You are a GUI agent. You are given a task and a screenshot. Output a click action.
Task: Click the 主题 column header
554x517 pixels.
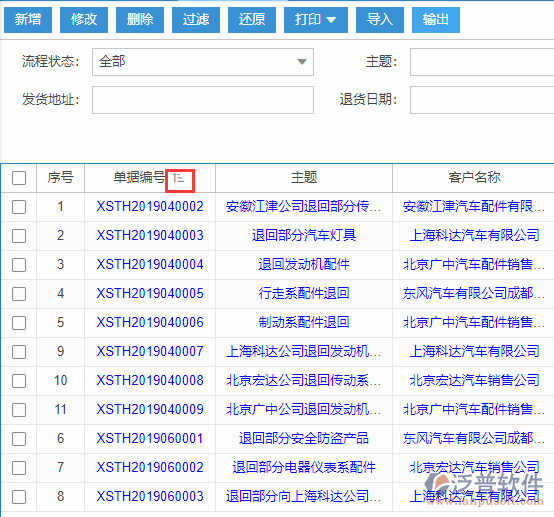(304, 178)
